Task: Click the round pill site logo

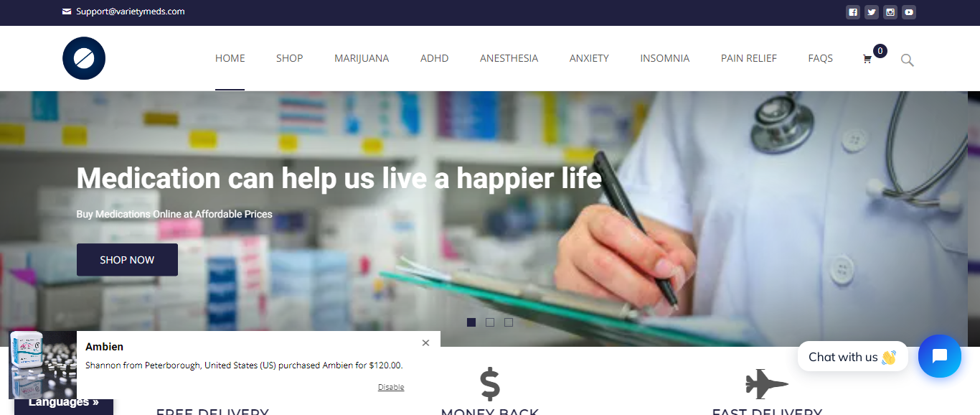Action: [x=84, y=58]
